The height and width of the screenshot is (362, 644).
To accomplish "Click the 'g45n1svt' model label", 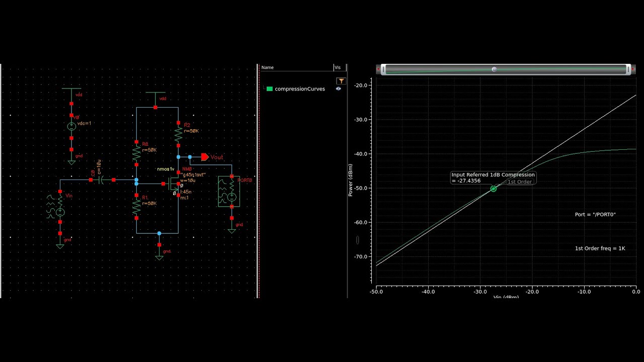I will pyautogui.click(x=193, y=175).
